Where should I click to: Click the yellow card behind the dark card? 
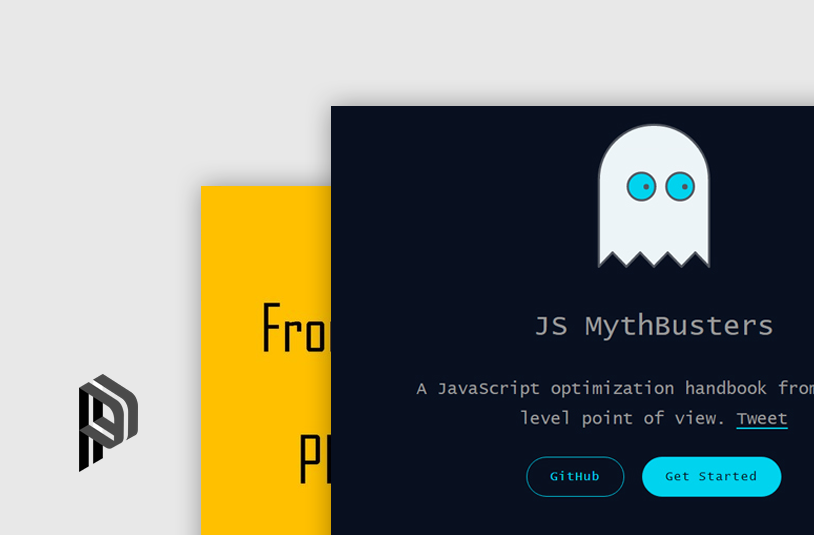265,360
